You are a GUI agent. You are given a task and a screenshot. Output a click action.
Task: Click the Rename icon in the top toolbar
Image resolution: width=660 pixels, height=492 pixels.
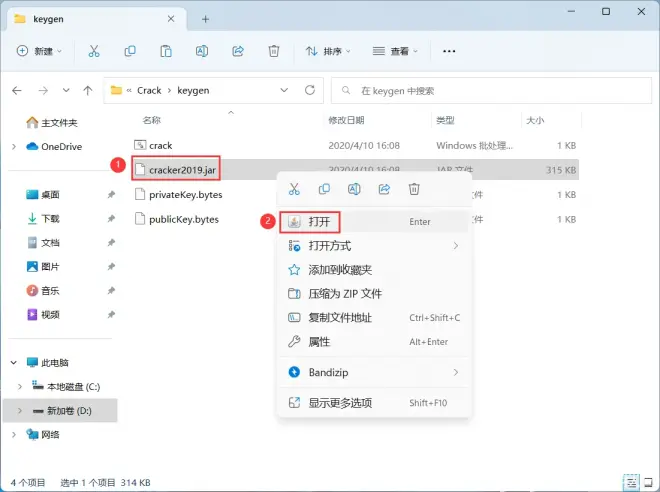[x=202, y=51]
